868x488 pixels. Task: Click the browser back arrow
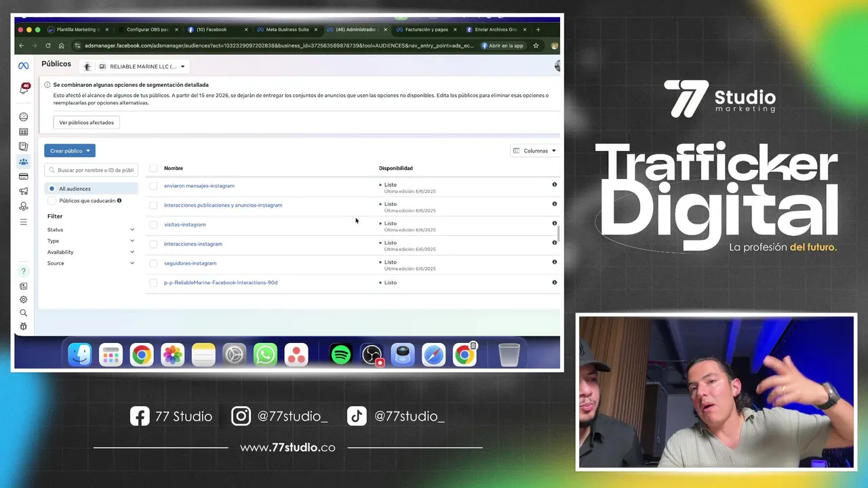click(21, 45)
